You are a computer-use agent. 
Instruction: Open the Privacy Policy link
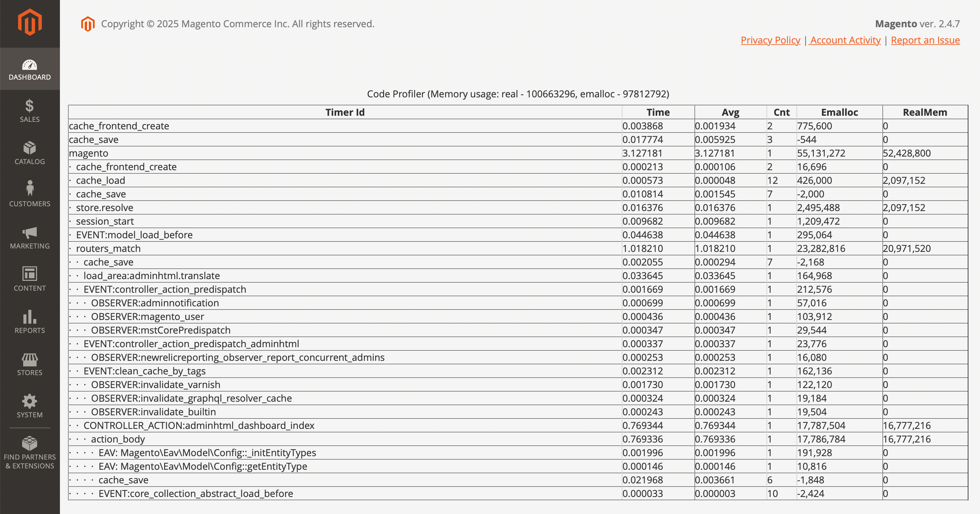[x=770, y=40]
